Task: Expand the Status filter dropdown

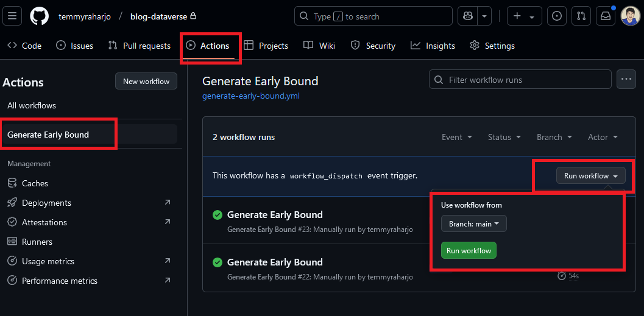Action: (x=504, y=137)
